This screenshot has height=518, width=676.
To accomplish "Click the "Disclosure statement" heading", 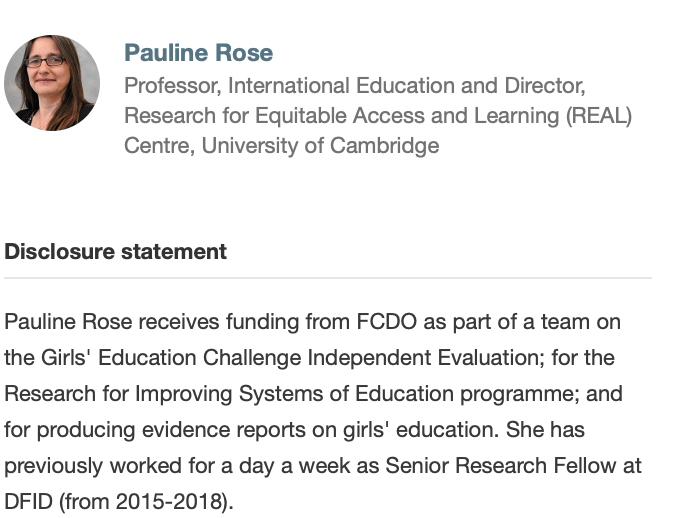I will (x=115, y=251).
